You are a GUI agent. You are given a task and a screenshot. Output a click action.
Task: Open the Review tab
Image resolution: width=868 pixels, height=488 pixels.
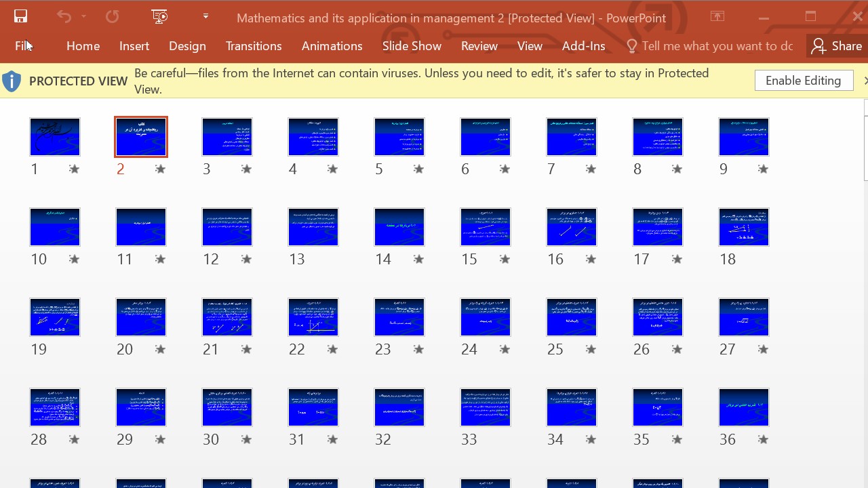point(479,46)
